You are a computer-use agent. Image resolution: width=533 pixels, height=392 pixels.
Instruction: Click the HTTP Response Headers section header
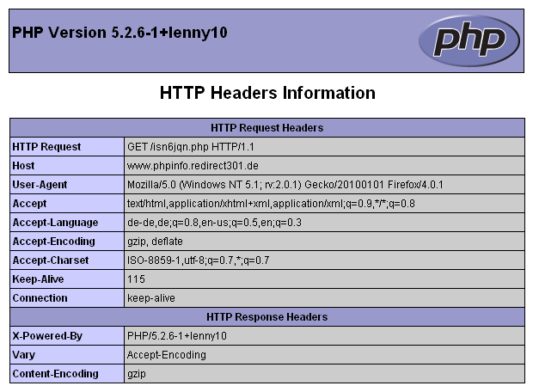pyautogui.click(x=267, y=317)
